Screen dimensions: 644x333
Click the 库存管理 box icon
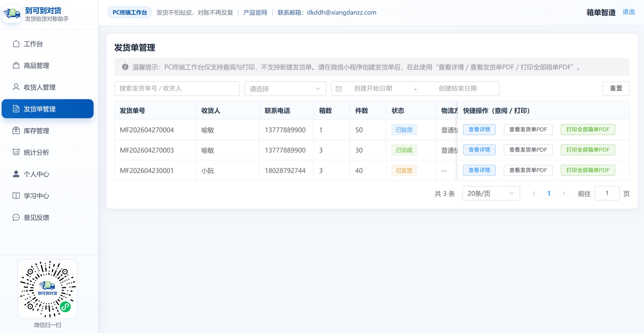click(16, 130)
